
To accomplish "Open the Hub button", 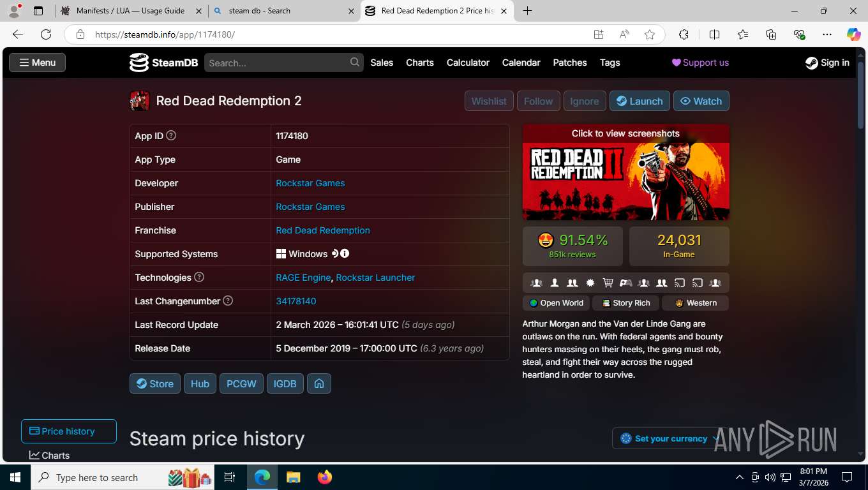I will (200, 383).
